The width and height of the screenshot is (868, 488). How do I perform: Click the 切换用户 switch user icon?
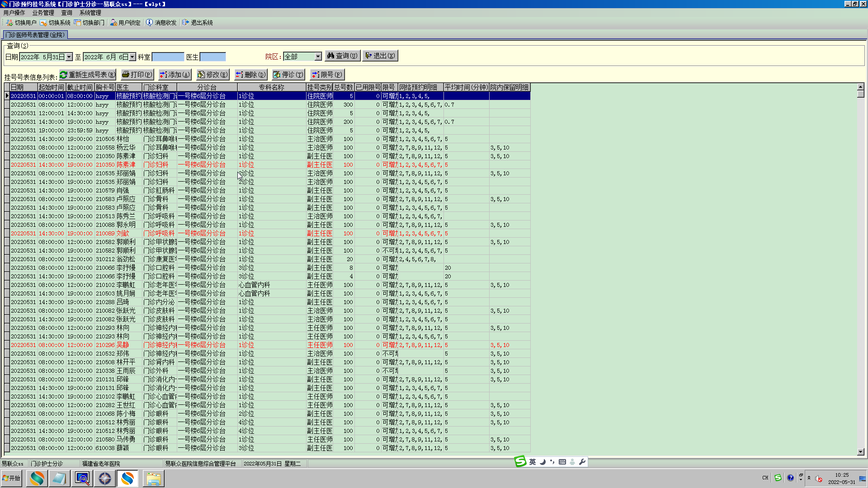coord(9,23)
